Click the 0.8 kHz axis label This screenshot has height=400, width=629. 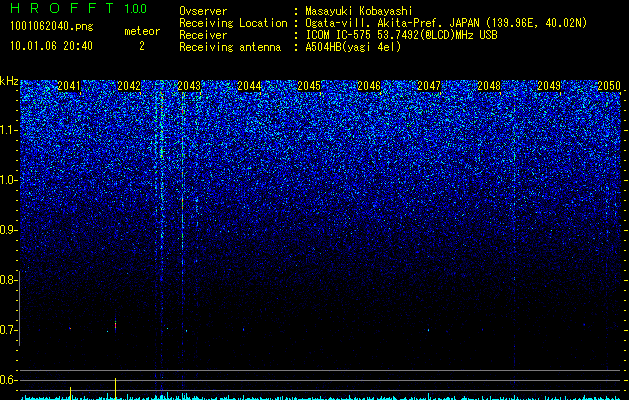pyautogui.click(x=7, y=280)
